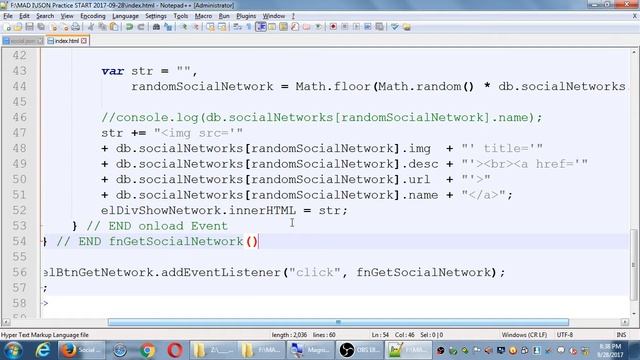Viewport: 640px width, 360px height.
Task: Close the index.html tab via its X
Action: (x=84, y=41)
